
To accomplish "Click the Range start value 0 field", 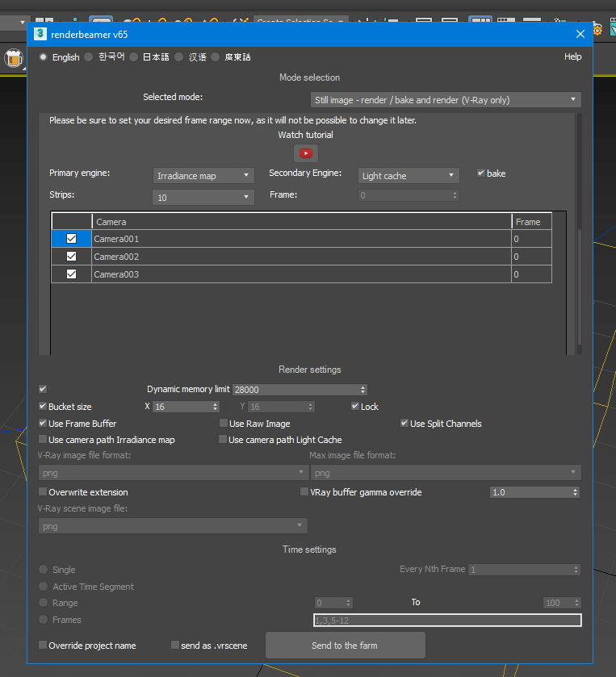I will [333, 603].
